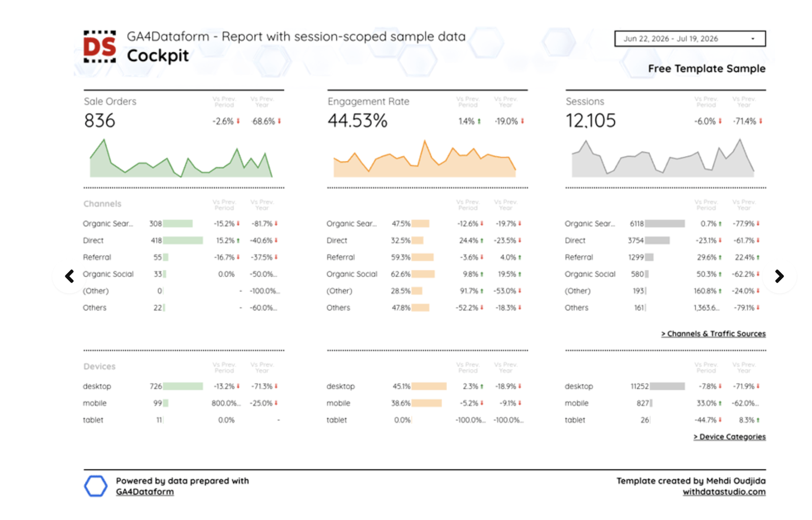Select the 45.1% desktop engagement rate
Image resolution: width=812 pixels, height=520 pixels.
401,386
